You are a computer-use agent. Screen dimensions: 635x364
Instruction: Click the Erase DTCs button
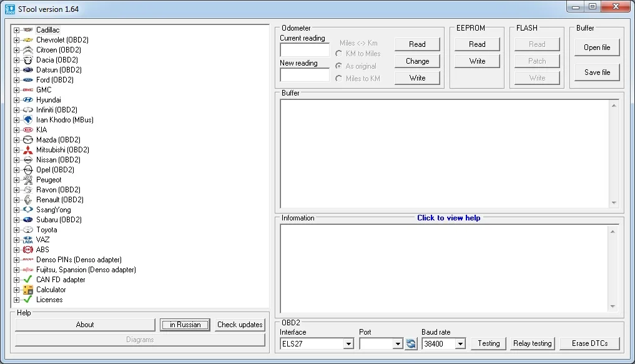point(589,343)
